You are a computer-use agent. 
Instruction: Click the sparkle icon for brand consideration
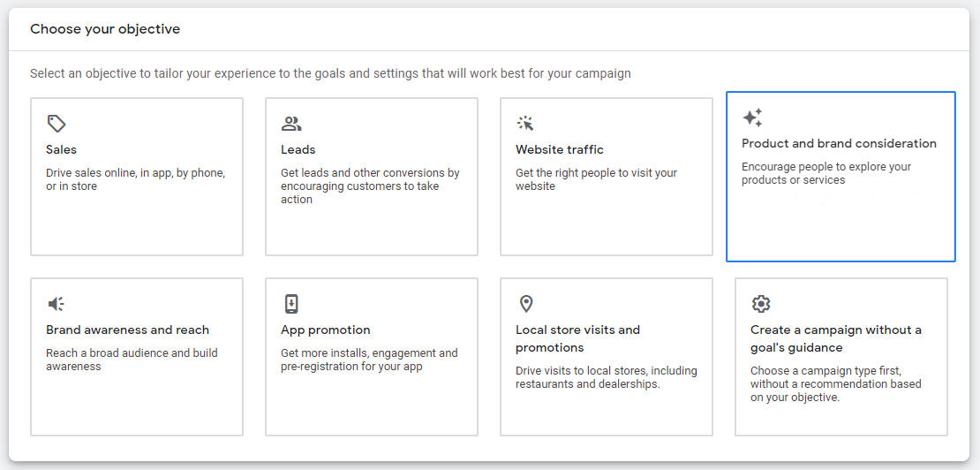click(x=752, y=117)
